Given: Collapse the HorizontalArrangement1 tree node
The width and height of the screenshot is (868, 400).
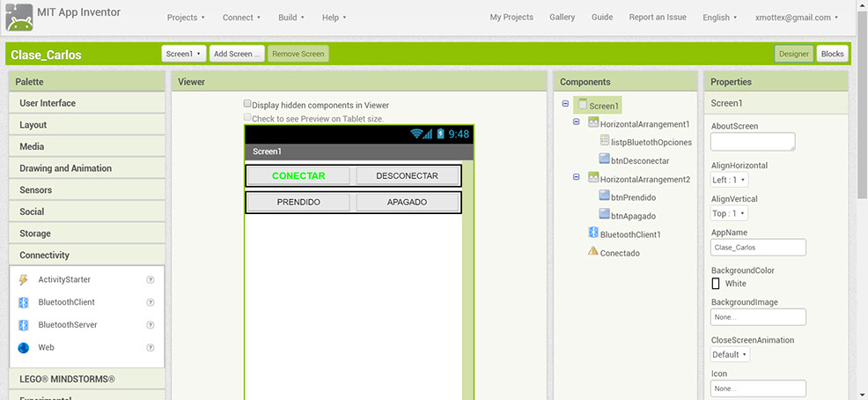Looking at the screenshot, I should point(577,122).
